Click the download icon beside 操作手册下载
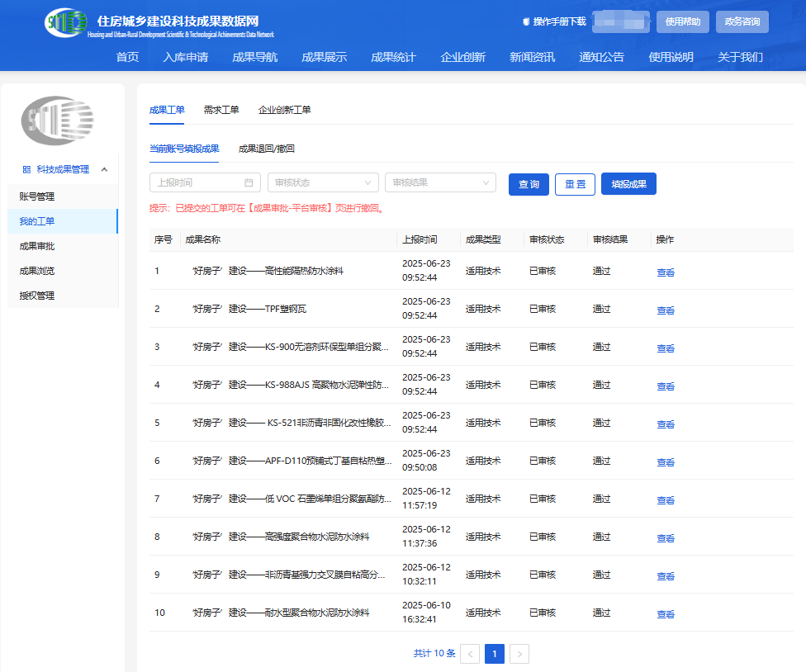 click(x=526, y=21)
